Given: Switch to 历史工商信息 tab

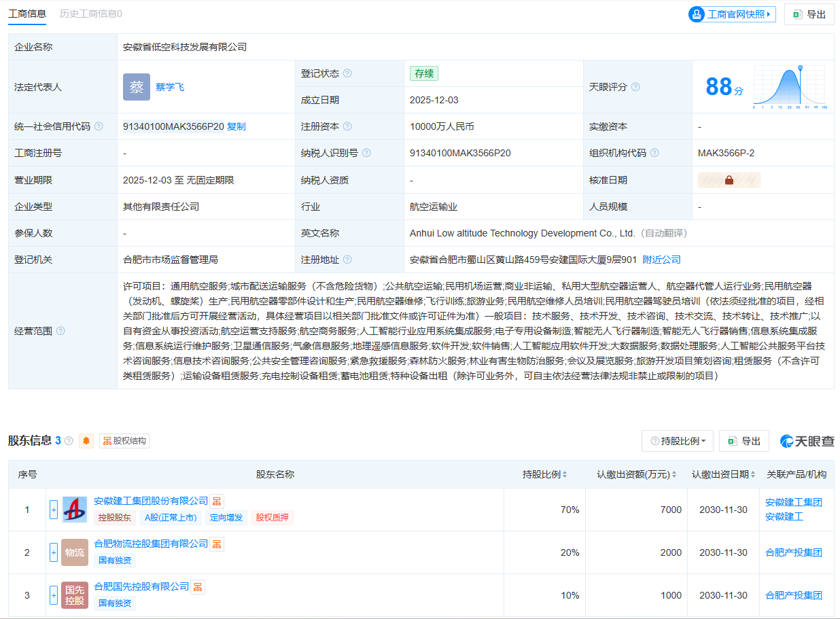Looking at the screenshot, I should 90,14.
